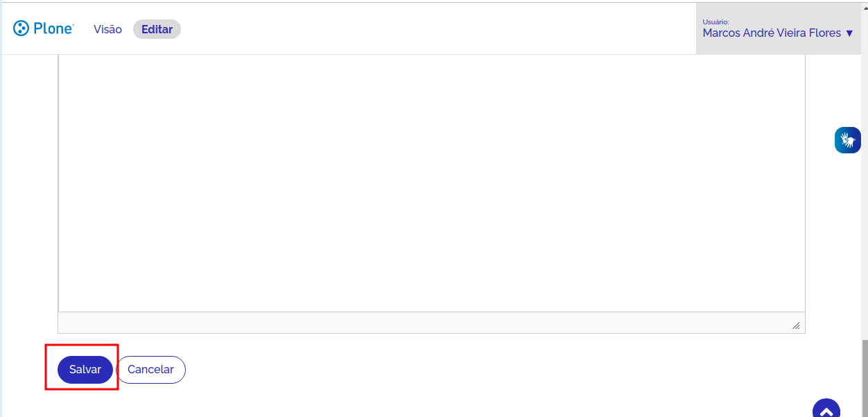Click the Plone circular logo icon

[x=21, y=28]
